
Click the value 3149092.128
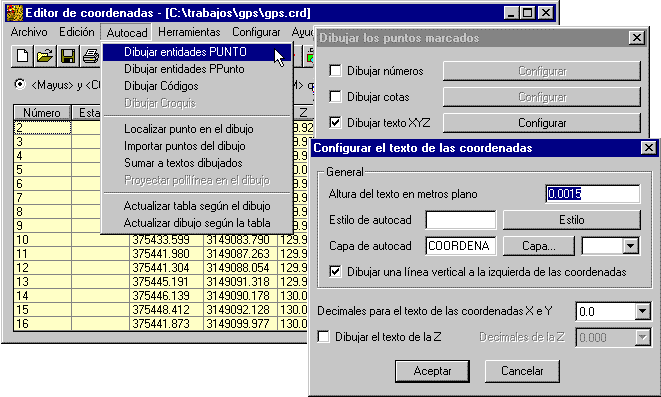coord(238,310)
